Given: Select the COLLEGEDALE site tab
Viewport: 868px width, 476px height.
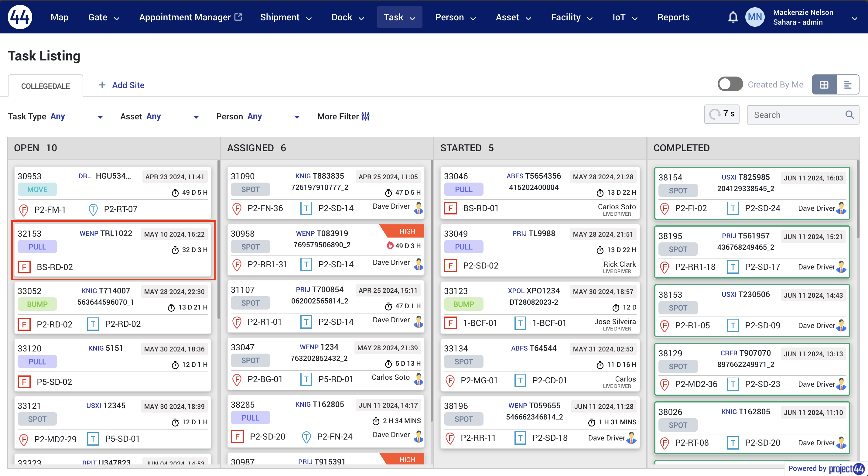Looking at the screenshot, I should pos(46,86).
